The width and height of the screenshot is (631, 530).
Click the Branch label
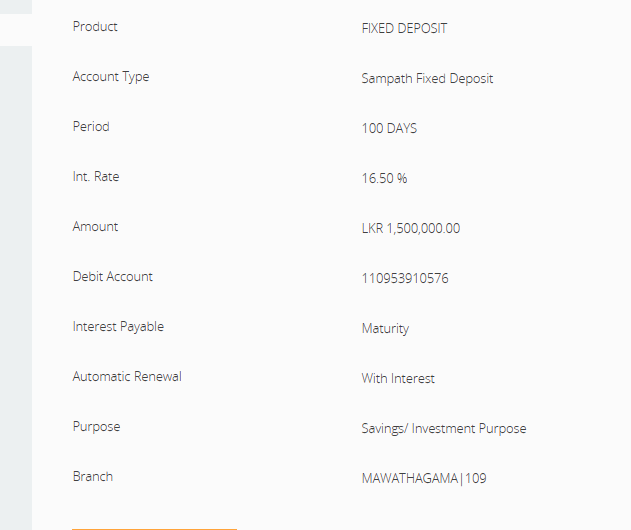pos(93,477)
